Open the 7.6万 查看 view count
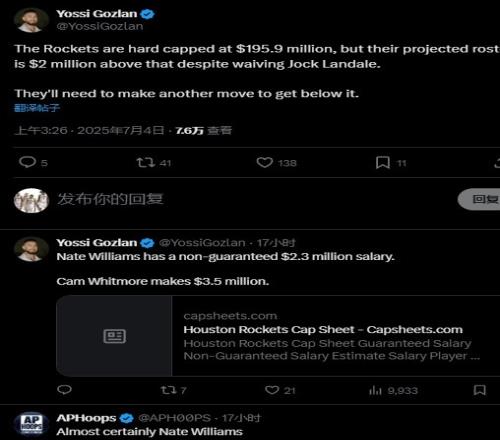Screen dimensions: 500x440 (203, 130)
